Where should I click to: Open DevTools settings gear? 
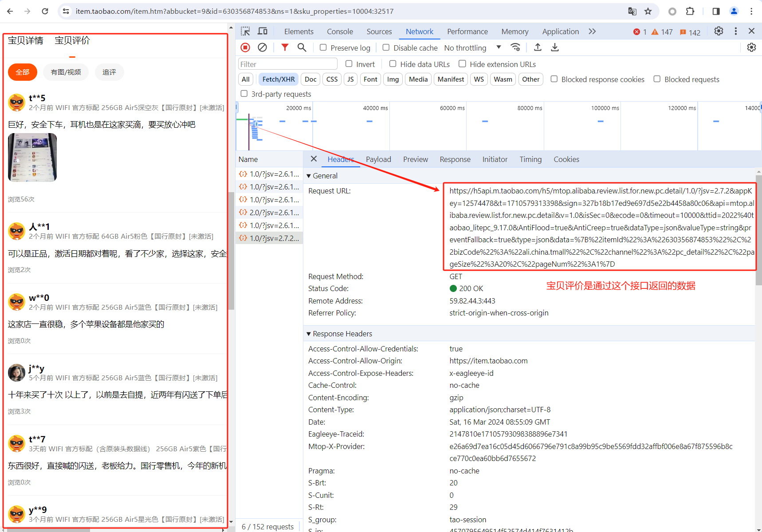[719, 31]
